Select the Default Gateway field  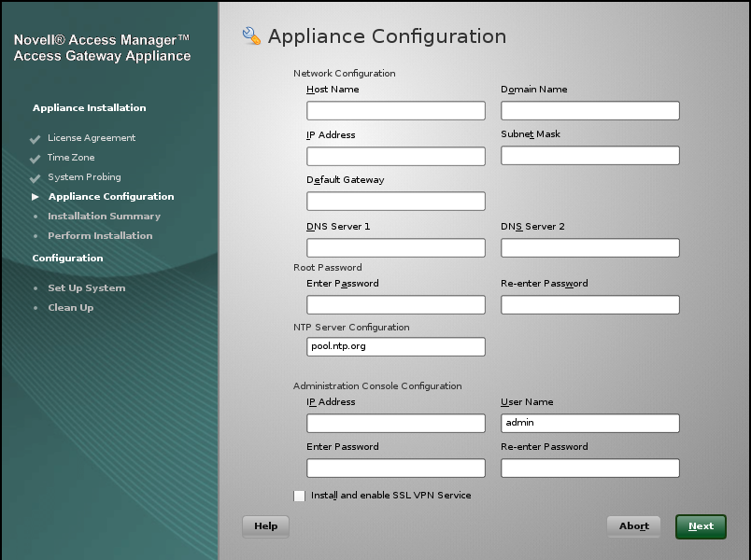(x=396, y=201)
